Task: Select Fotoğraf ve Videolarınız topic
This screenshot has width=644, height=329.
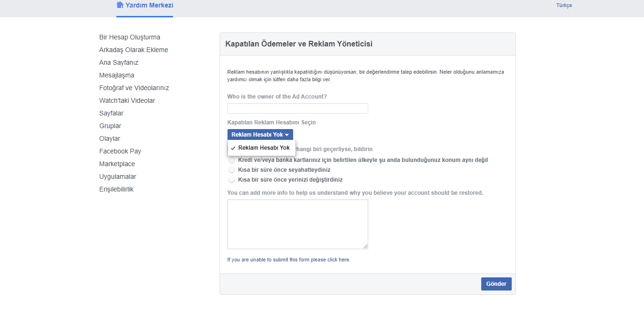Action: point(134,88)
